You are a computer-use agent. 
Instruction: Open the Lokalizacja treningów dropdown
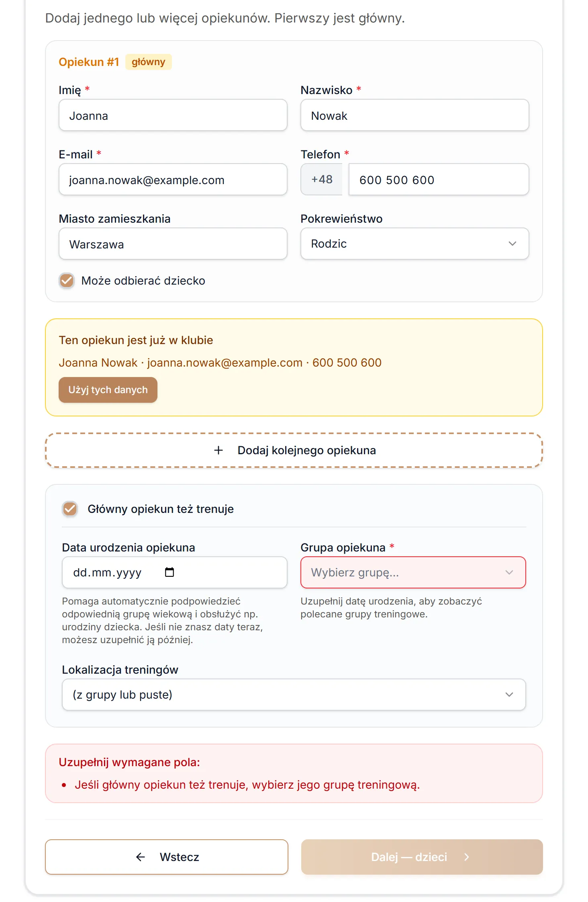[x=294, y=695]
